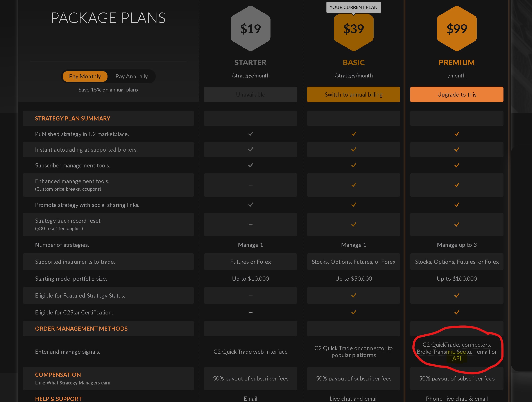532x402 pixels.
Task: Select the Pay Monthly billing option
Action: 85,76
